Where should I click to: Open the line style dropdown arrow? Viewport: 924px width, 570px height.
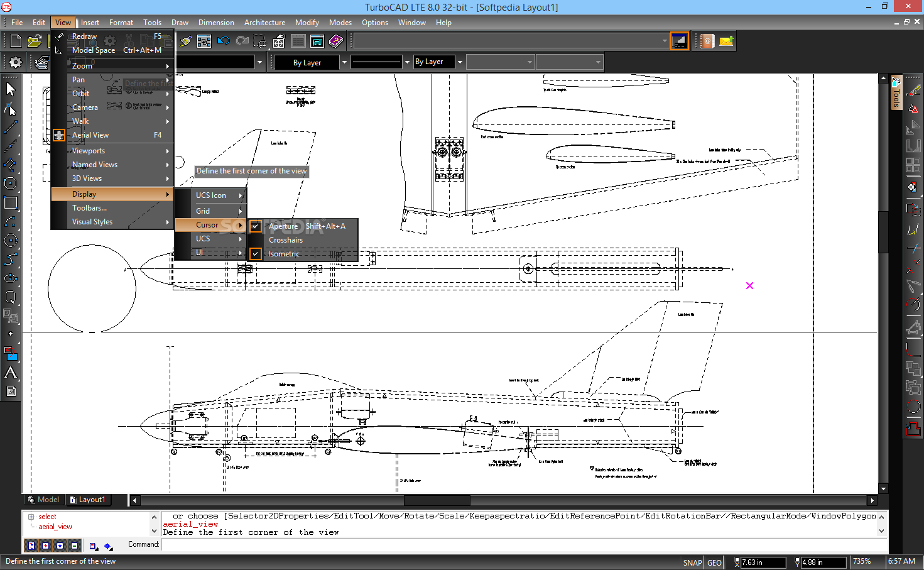click(406, 62)
